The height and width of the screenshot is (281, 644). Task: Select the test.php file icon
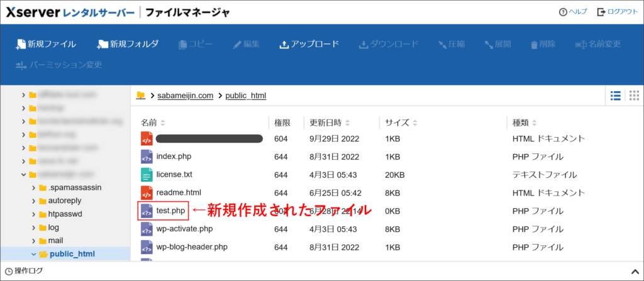pos(147,211)
